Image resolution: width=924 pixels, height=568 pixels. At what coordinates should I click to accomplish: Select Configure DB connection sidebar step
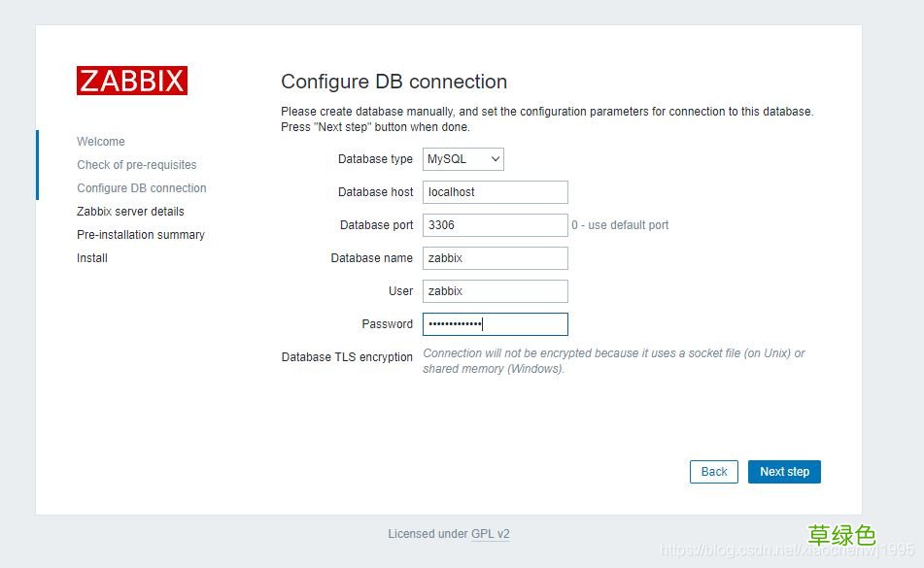[142, 187]
